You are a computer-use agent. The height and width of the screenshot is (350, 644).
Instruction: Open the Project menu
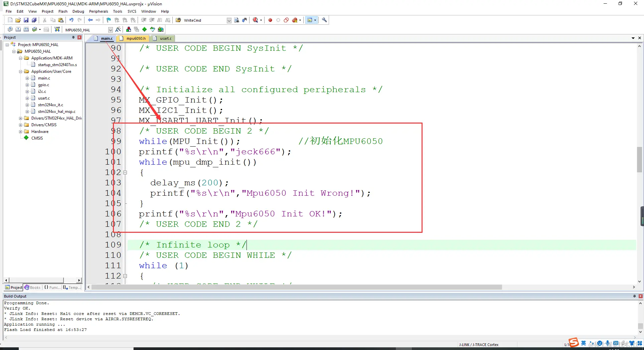[x=47, y=11]
